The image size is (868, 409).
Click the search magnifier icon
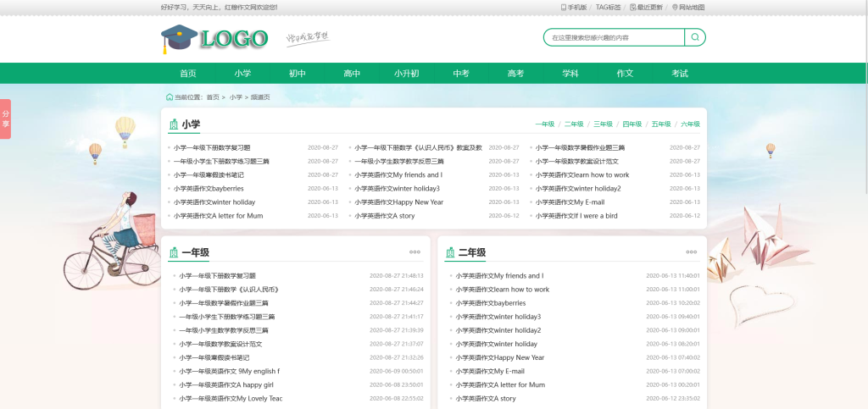695,37
